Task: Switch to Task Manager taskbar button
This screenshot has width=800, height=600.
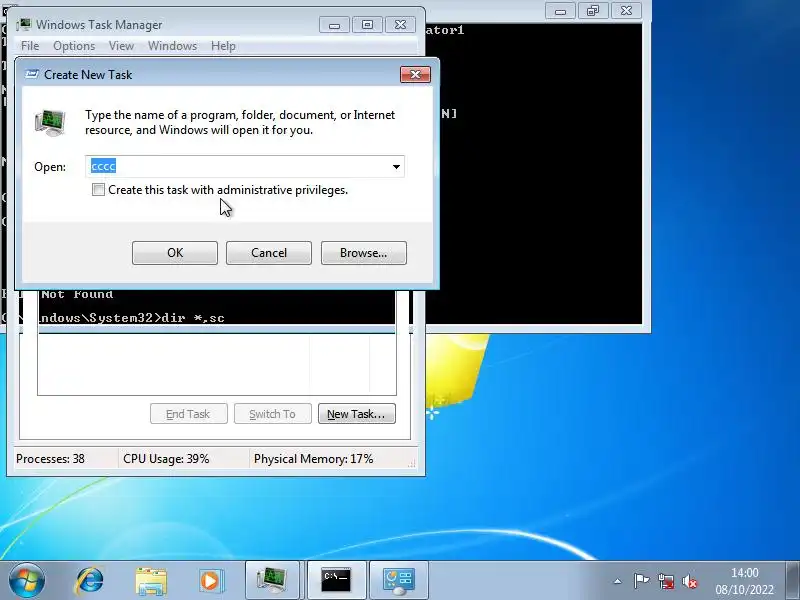Action: (x=272, y=581)
